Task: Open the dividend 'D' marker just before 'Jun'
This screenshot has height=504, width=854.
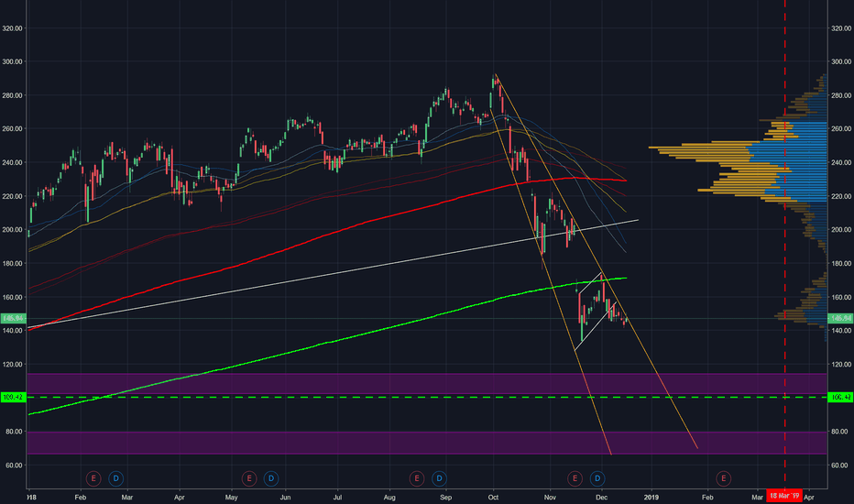Action: coord(271,478)
